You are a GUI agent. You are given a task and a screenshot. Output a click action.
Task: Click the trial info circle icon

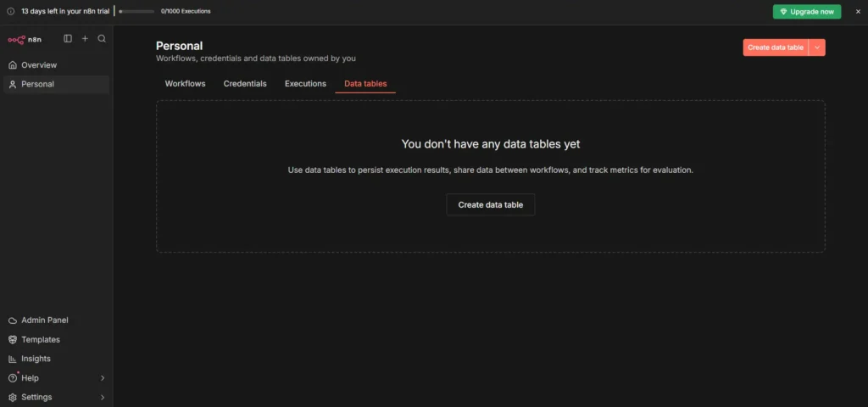click(x=11, y=11)
